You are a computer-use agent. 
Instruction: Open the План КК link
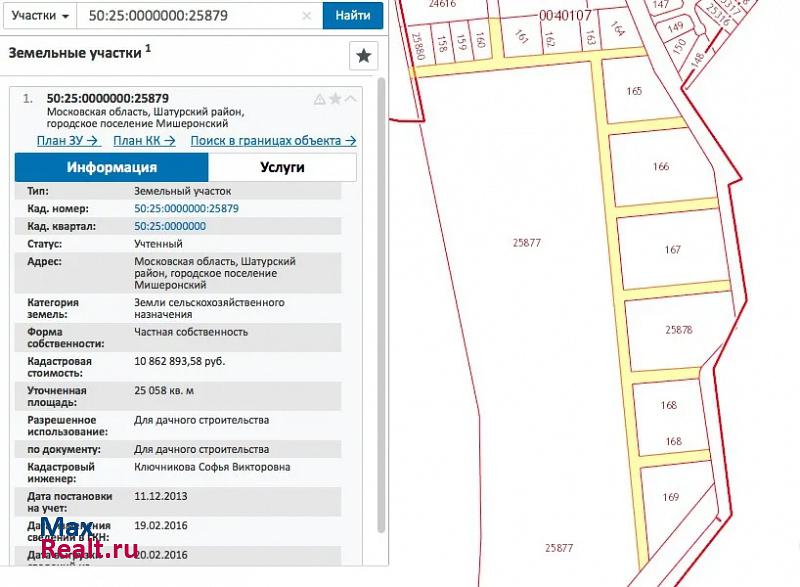144,141
